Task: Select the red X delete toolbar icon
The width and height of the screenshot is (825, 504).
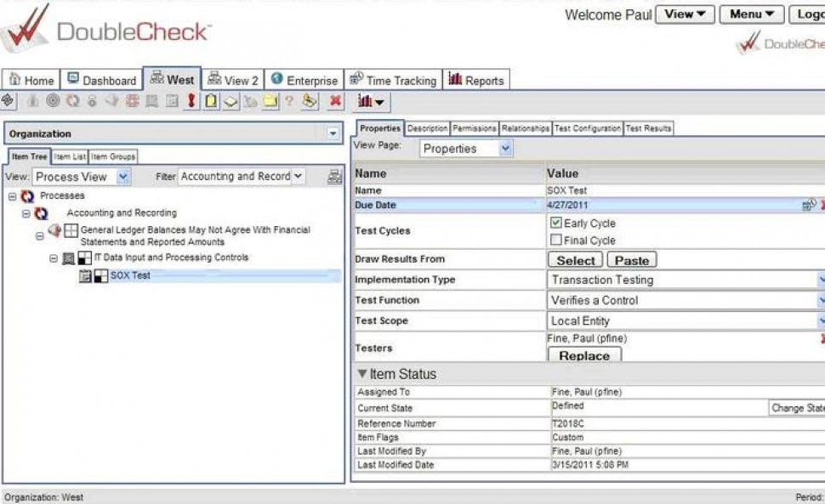Action: [x=336, y=102]
